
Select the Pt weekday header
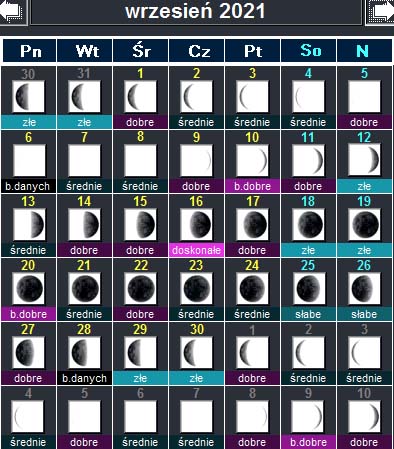[x=253, y=51]
